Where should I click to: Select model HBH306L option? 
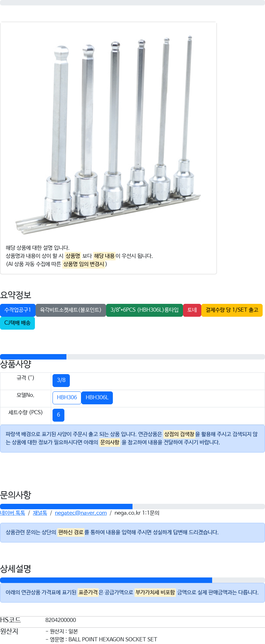pos(97,398)
